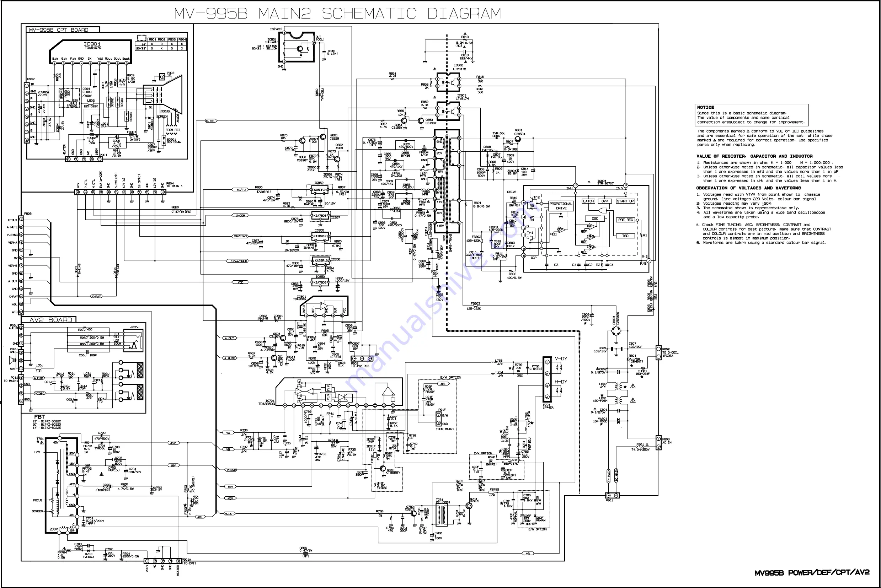Viewport: 881px width, 588px height.
Task: Click the MV995B POWER/DEF/CPT/AV2 footer text
Action: point(812,573)
